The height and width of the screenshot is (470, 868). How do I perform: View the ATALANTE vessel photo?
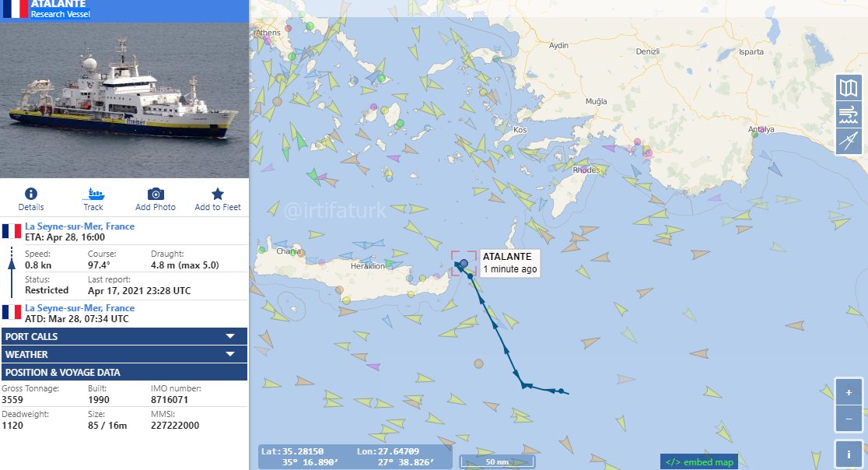pyautogui.click(x=124, y=100)
